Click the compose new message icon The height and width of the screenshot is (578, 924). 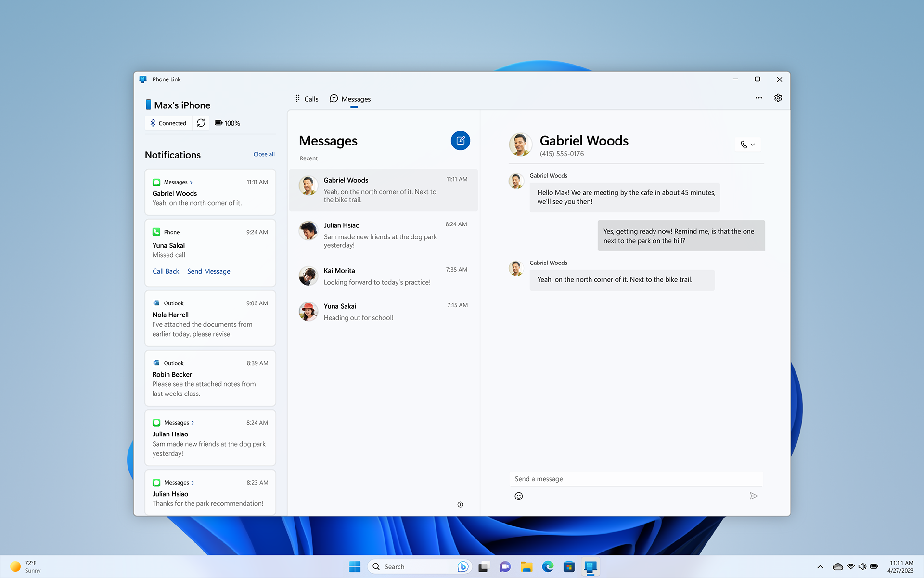461,141
